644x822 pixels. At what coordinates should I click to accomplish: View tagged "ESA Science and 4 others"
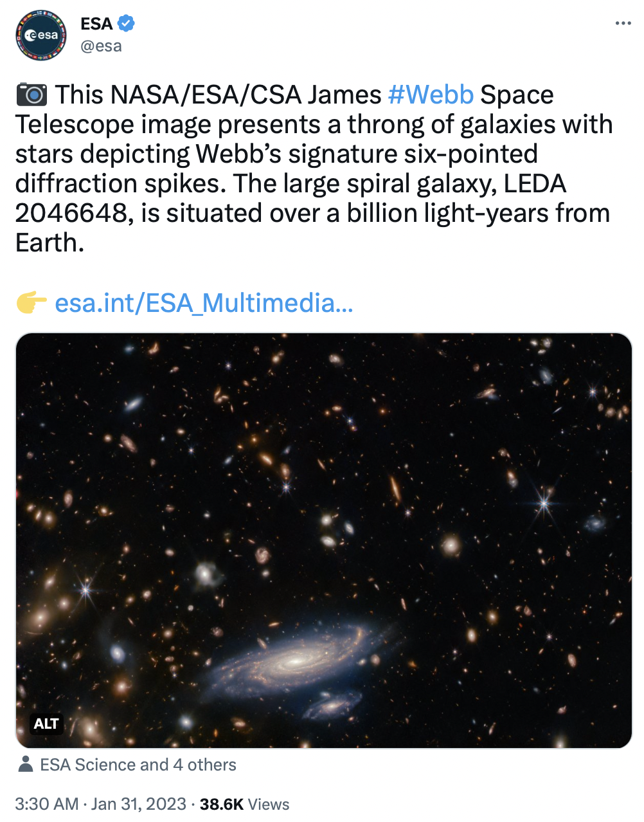(138, 764)
